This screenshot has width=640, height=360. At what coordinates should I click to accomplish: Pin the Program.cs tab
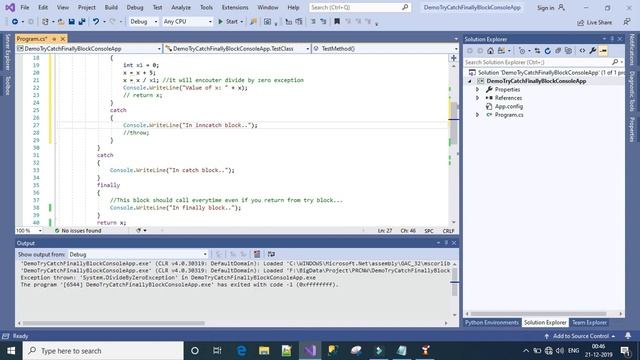point(54,39)
